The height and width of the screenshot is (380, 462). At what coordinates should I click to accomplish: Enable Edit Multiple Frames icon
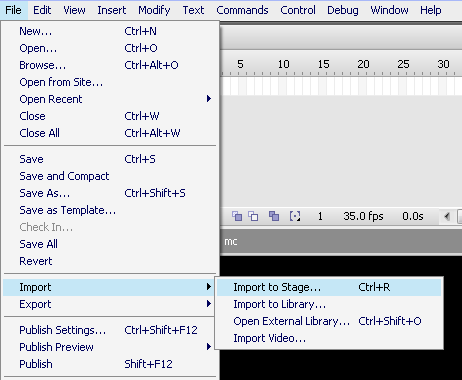click(274, 216)
